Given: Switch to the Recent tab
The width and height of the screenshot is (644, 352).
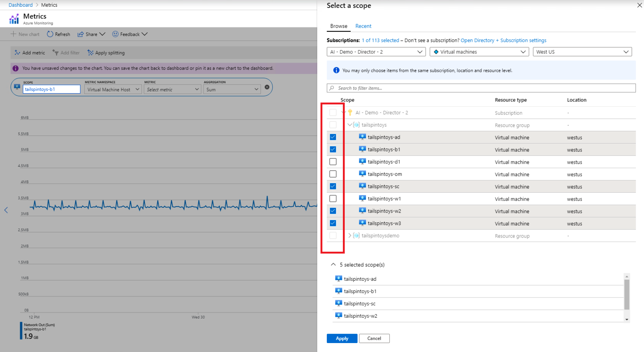Looking at the screenshot, I should [363, 26].
